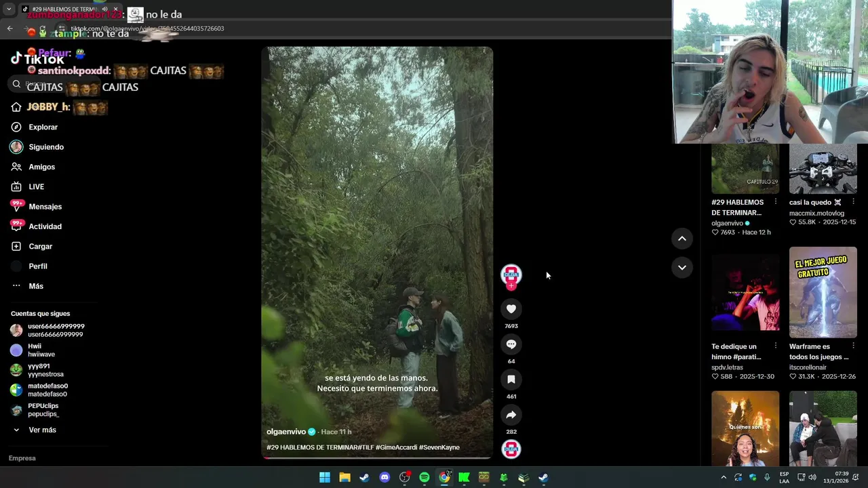This screenshot has height=488, width=868.
Task: Click the browser back arrow
Action: (9, 28)
